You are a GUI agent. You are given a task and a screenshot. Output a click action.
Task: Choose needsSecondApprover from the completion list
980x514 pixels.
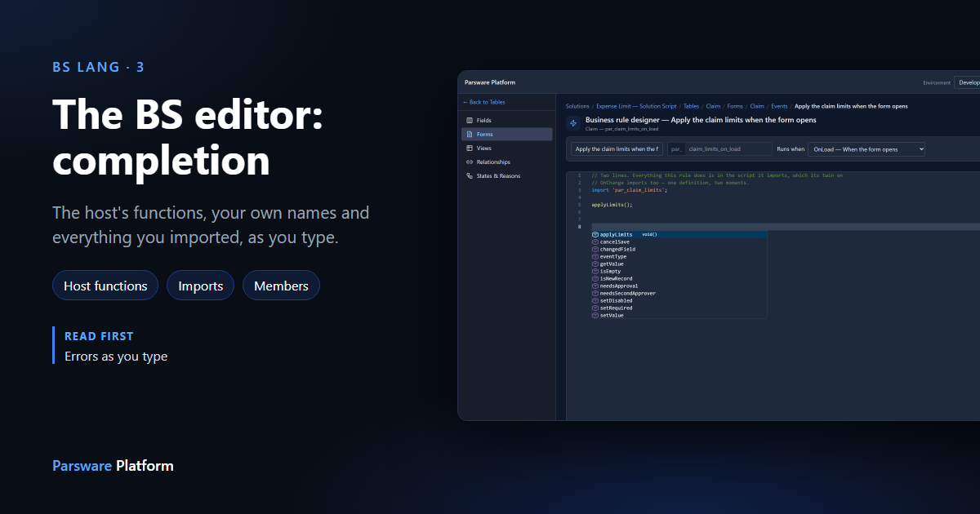679,294
